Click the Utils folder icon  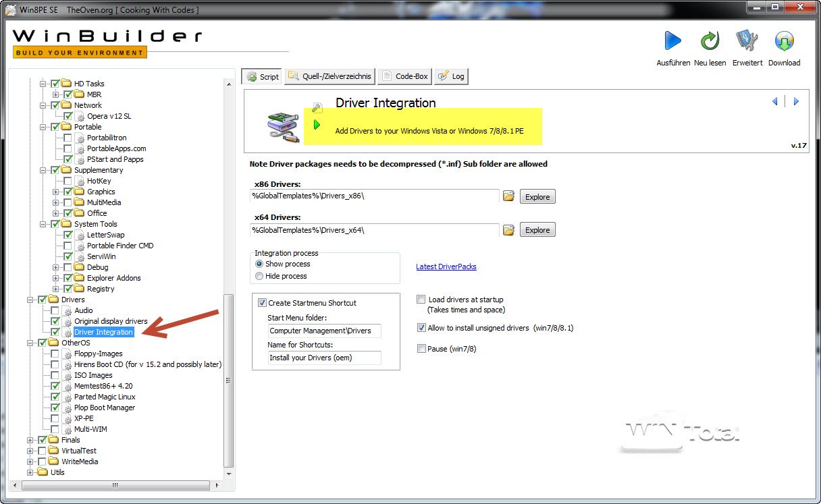[x=43, y=472]
